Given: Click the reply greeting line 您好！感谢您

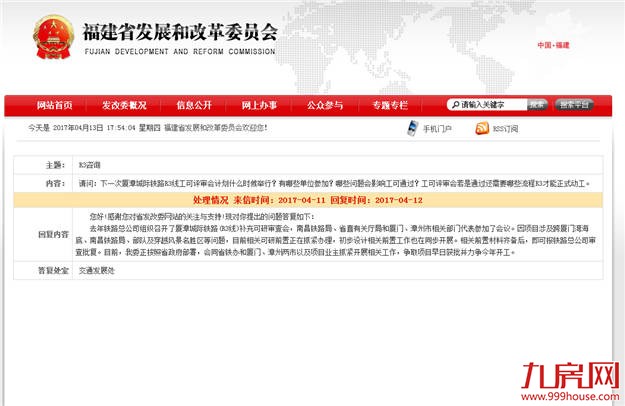Looking at the screenshot, I should (x=202, y=217).
